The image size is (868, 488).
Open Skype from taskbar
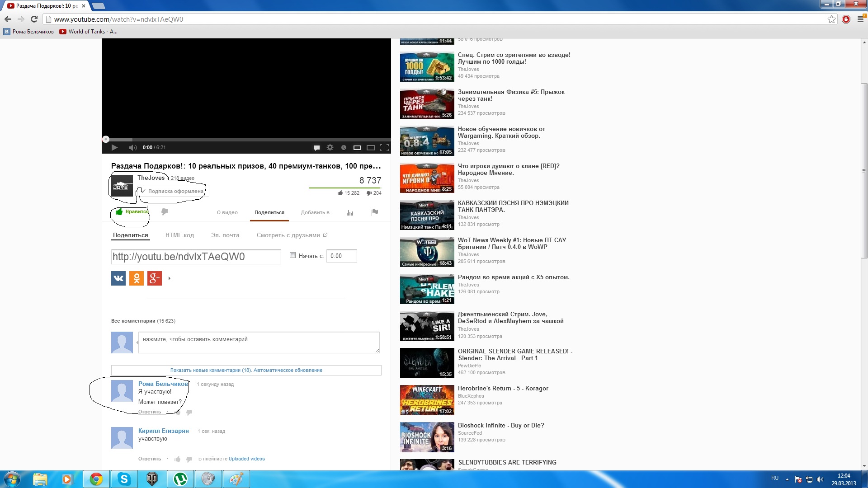click(124, 479)
